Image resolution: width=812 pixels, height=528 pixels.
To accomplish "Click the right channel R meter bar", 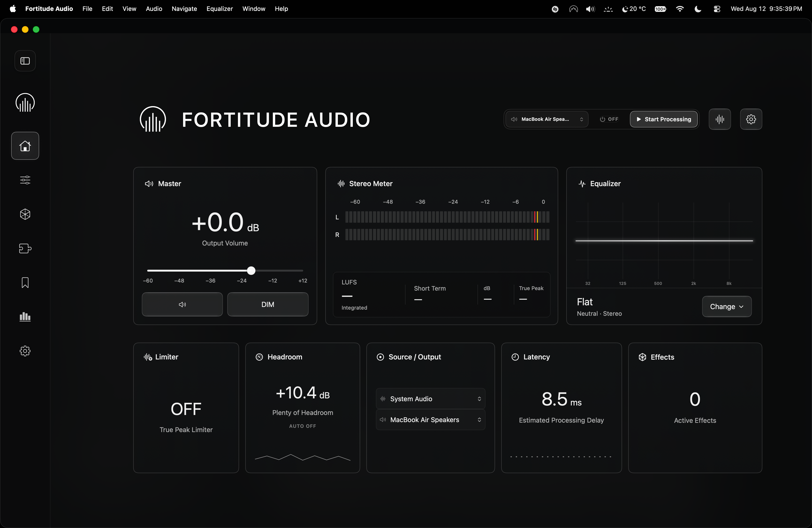I will pyautogui.click(x=447, y=234).
